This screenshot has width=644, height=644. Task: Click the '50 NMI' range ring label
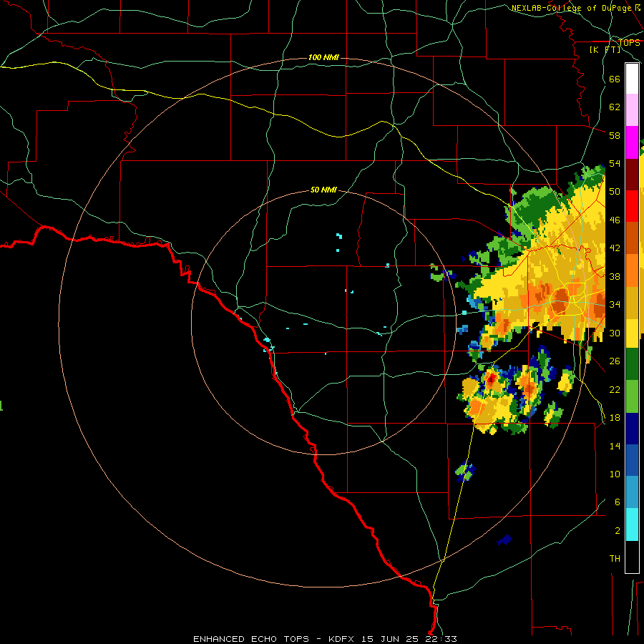tap(323, 190)
